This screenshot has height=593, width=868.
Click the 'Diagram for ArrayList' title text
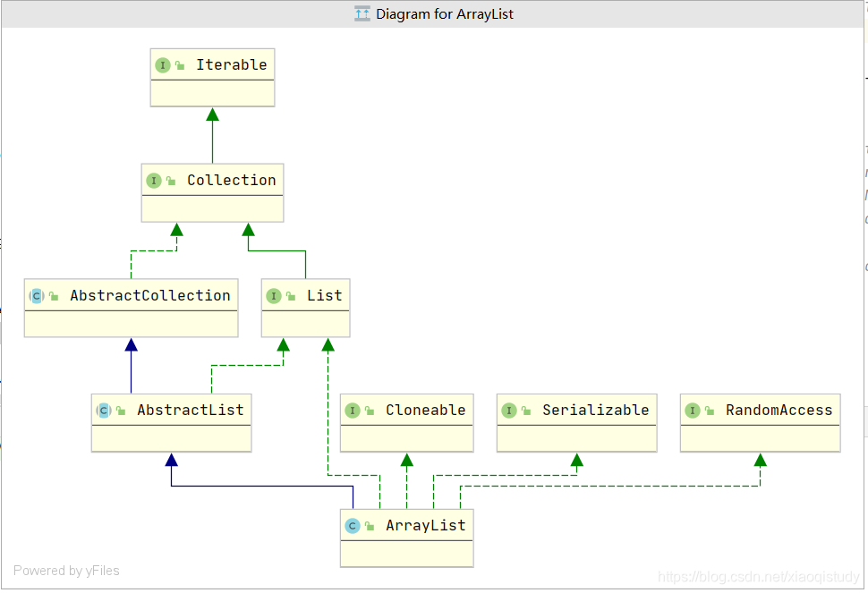[445, 13]
